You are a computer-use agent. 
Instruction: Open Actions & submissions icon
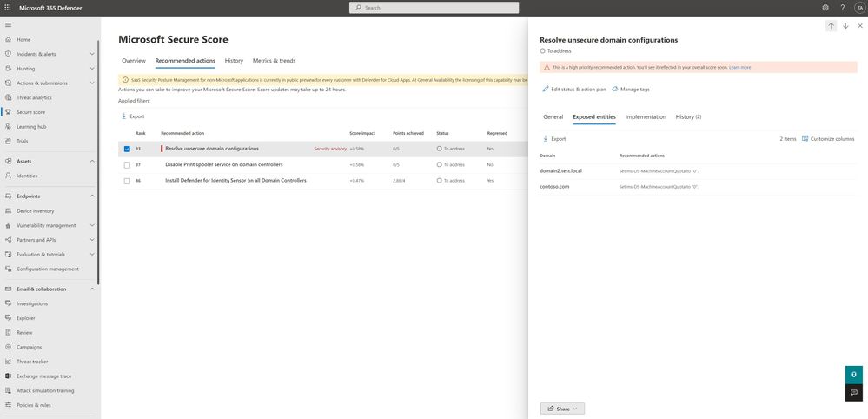8,83
